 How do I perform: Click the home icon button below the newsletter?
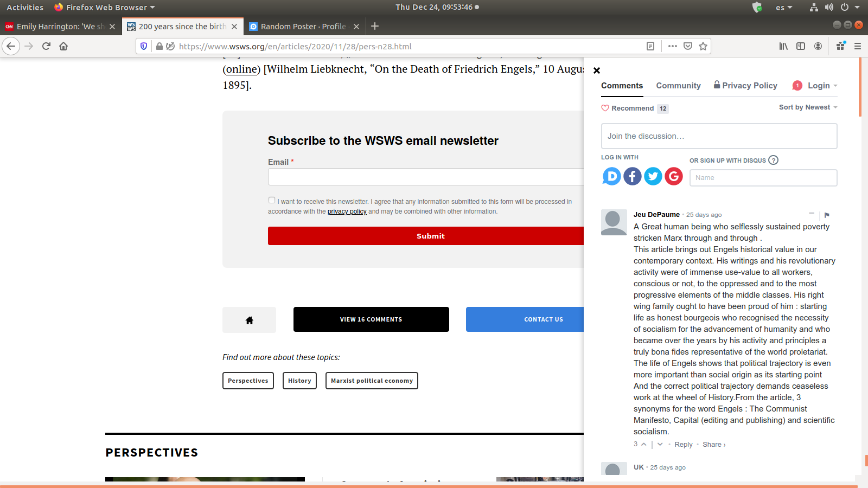point(249,320)
